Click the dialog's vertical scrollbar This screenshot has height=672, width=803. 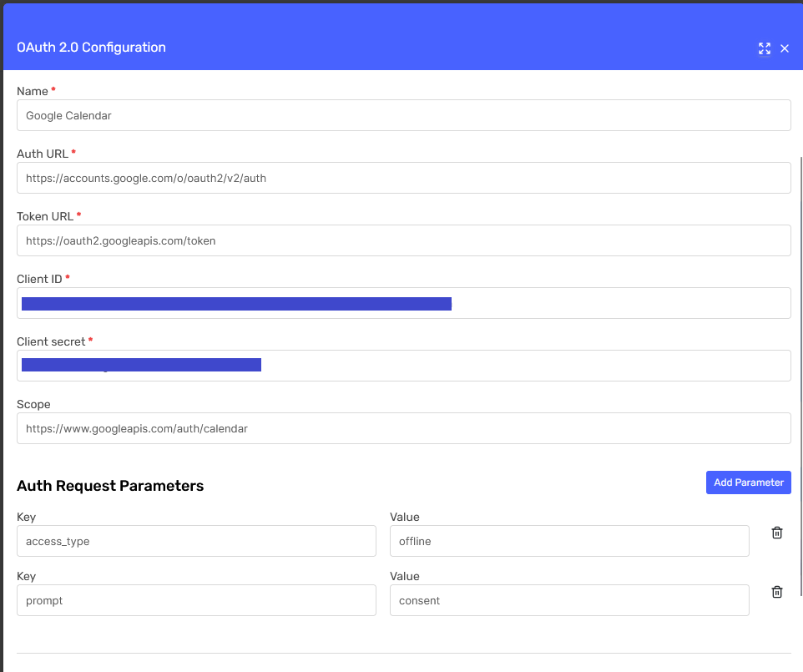[801, 376]
